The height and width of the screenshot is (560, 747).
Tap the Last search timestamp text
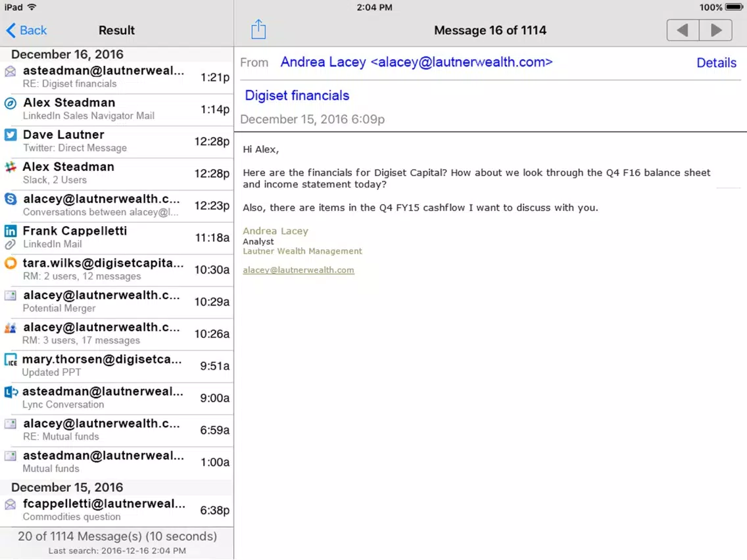coord(117,551)
